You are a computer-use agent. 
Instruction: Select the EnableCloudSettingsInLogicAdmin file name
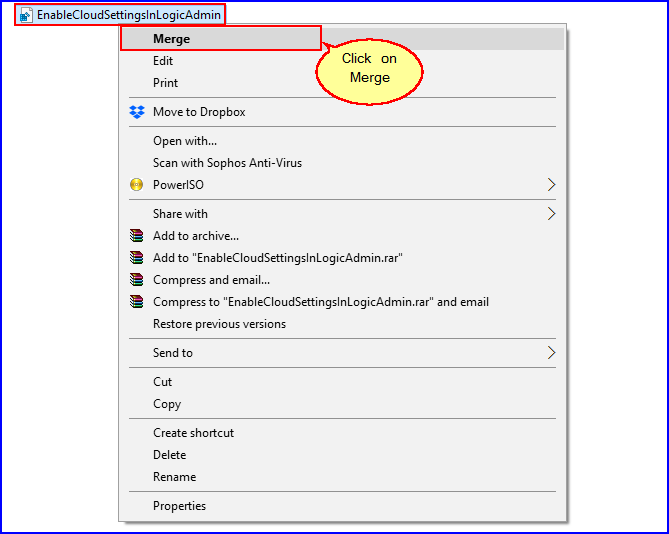tap(128, 15)
